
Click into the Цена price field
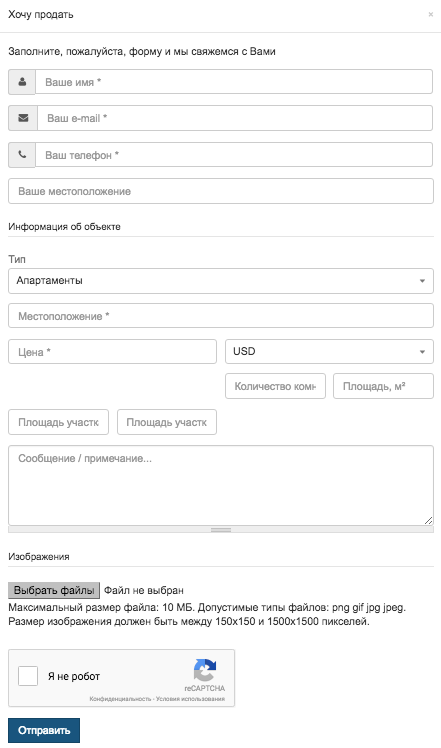pyautogui.click(x=112, y=352)
